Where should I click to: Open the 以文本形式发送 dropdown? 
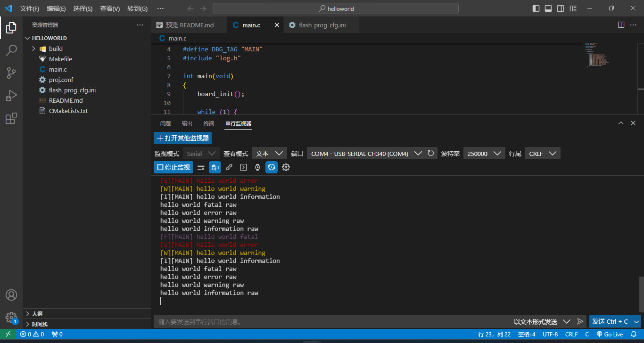[x=542, y=321]
